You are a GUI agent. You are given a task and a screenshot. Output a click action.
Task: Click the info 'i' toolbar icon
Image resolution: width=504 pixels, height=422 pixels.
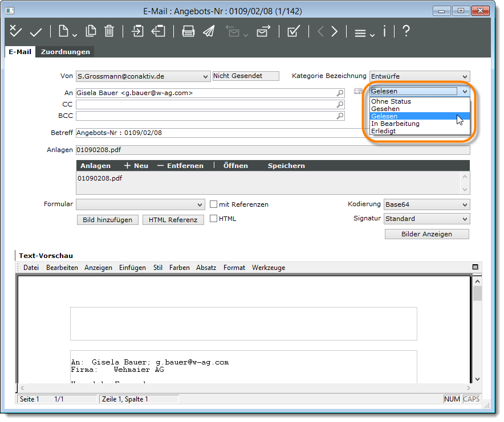click(385, 31)
